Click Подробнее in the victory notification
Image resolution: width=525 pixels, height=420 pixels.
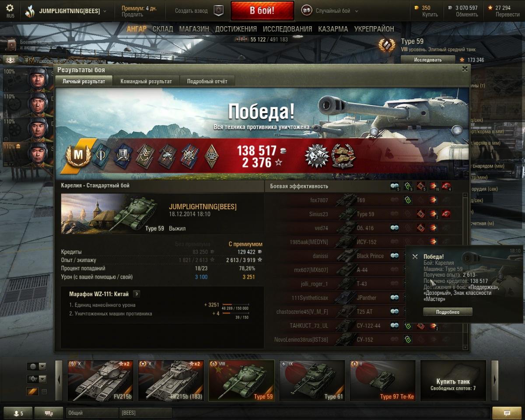[448, 312]
